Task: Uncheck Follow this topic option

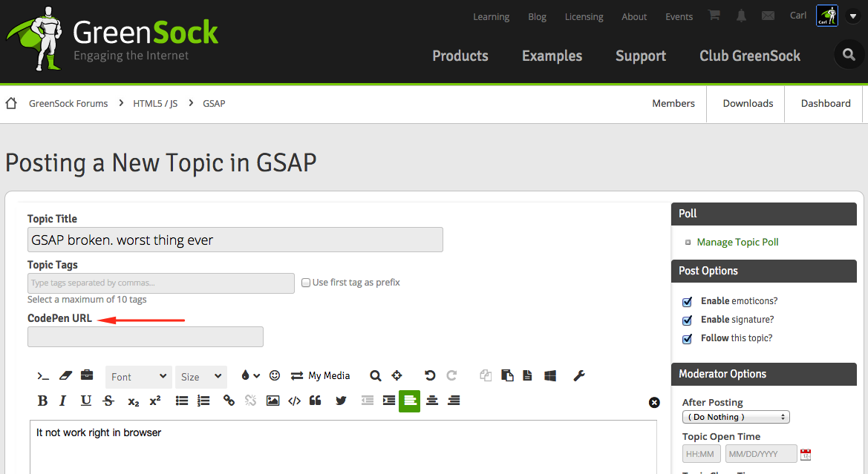Action: (687, 339)
